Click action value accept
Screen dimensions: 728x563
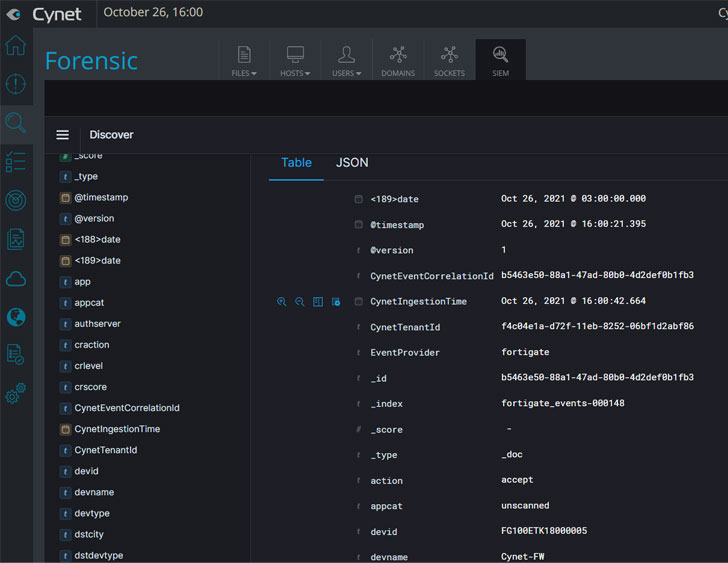point(517,480)
